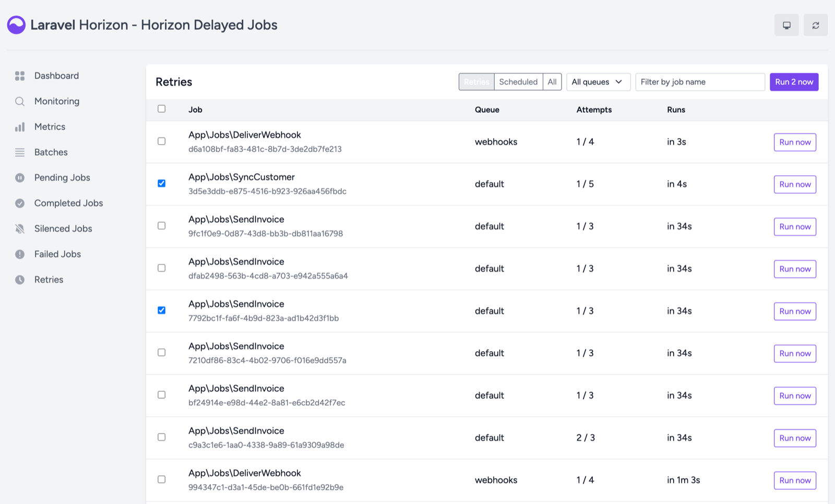This screenshot has height=504, width=835.
Task: Click the refresh icon button in header
Action: point(816,25)
